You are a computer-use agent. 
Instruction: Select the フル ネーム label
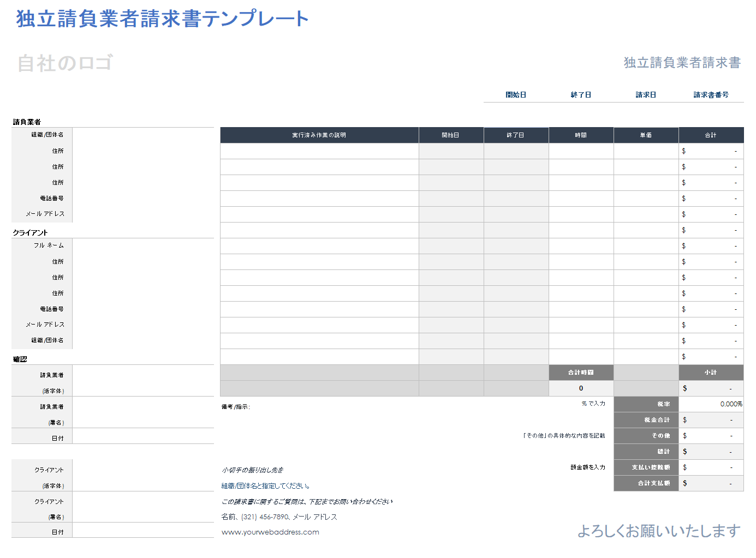49,245
